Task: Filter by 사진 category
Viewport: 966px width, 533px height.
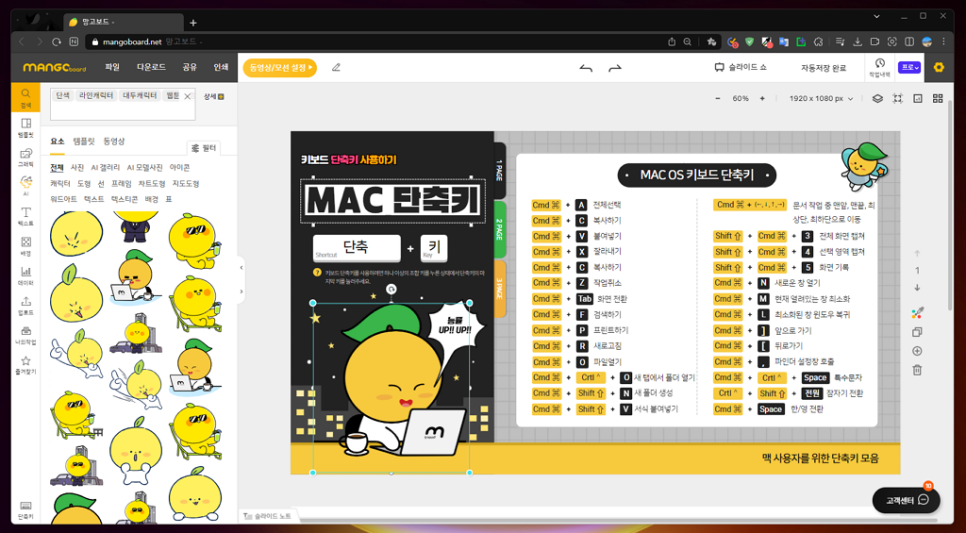Action: [77, 167]
